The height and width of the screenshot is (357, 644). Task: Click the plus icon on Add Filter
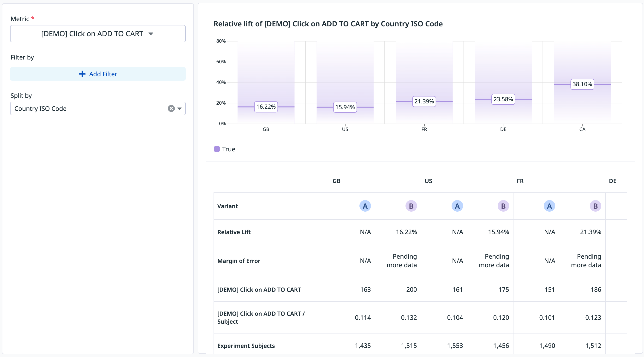pos(82,74)
